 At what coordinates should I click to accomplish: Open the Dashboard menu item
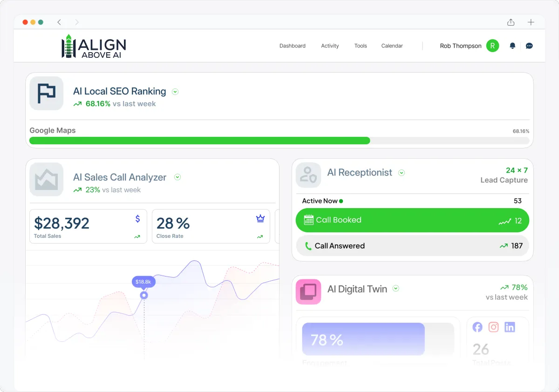point(293,46)
